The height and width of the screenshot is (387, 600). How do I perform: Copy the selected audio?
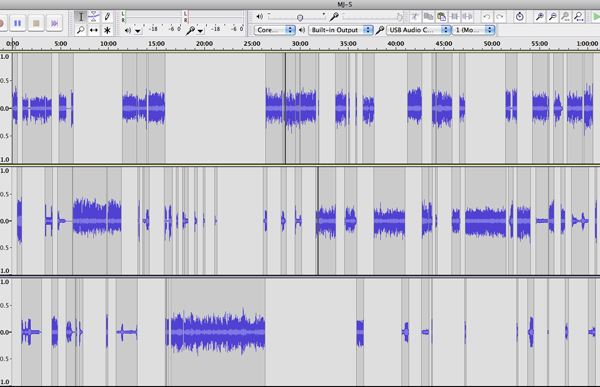coord(428,17)
